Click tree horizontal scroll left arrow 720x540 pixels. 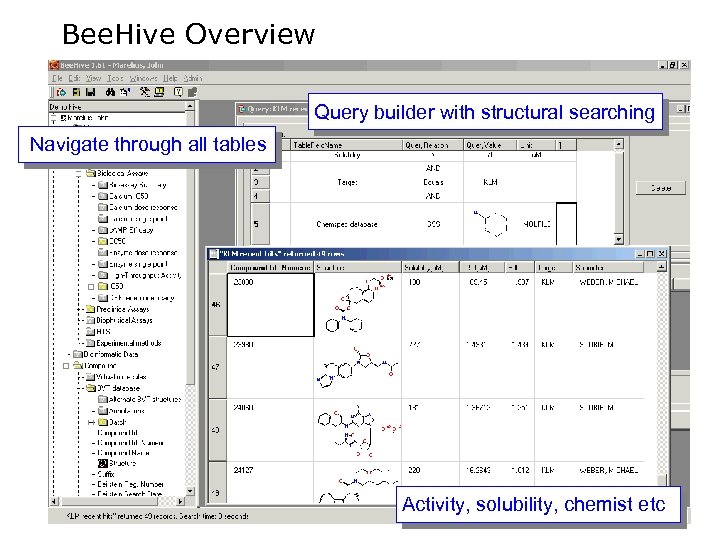[54, 501]
